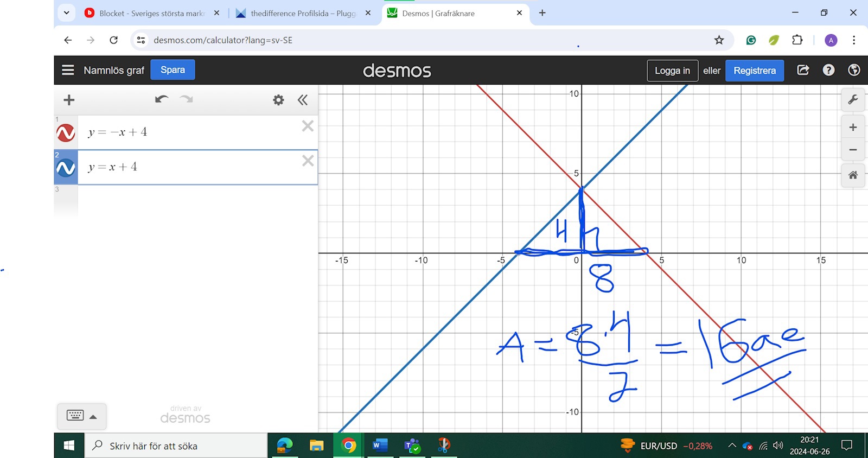Click the Spara button
Image resolution: width=868 pixels, height=458 pixels.
point(173,70)
